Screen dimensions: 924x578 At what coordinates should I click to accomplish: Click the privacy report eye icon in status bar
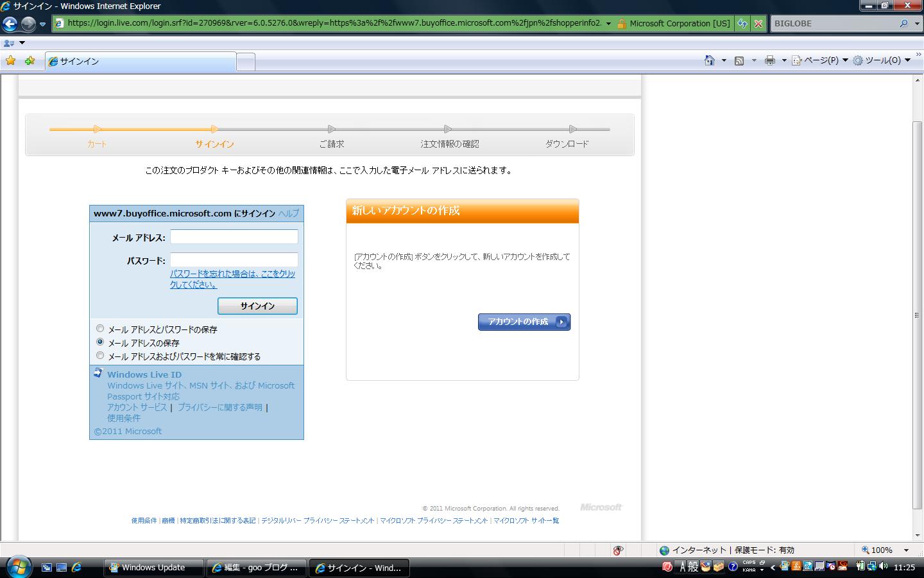[x=618, y=550]
